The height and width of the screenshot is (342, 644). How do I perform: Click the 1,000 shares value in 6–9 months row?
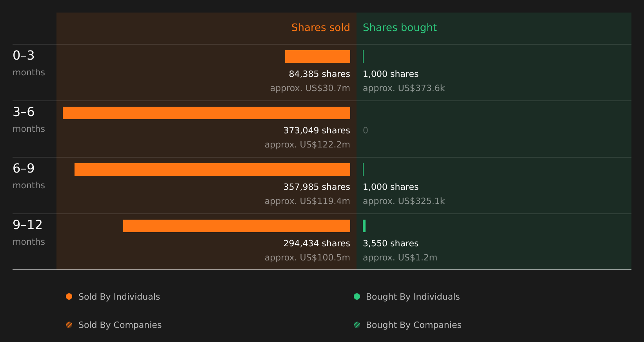coord(391,187)
